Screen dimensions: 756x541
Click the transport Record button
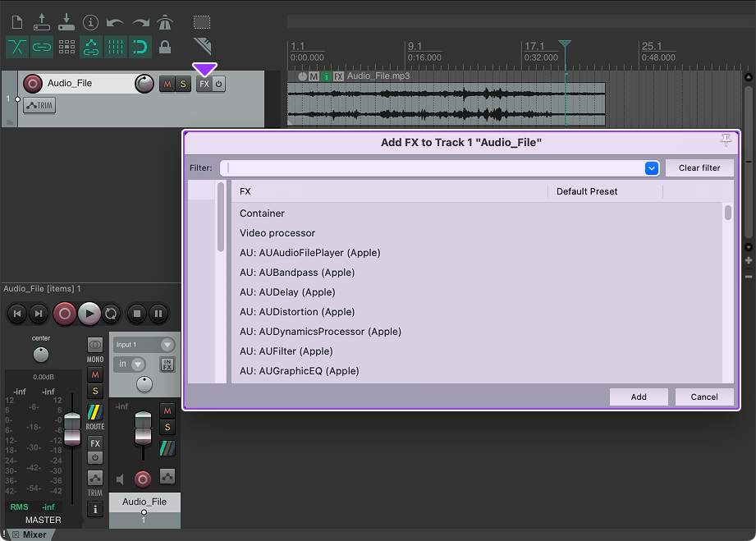(65, 314)
